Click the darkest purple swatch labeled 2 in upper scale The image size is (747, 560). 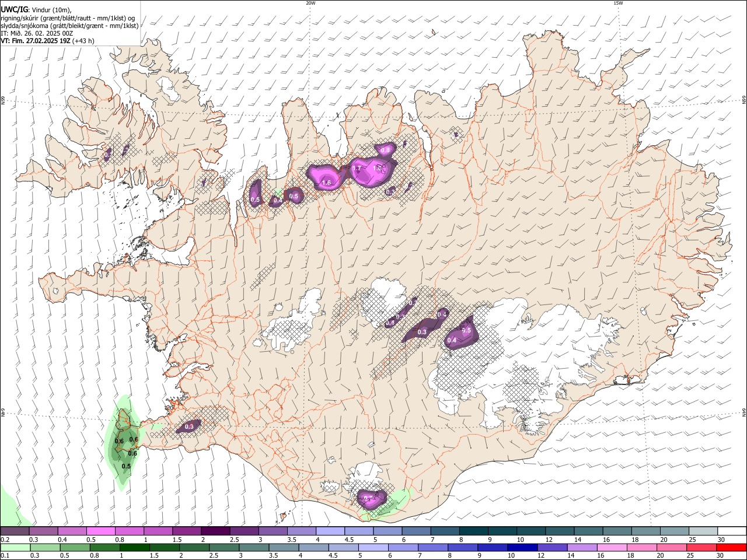click(215, 531)
